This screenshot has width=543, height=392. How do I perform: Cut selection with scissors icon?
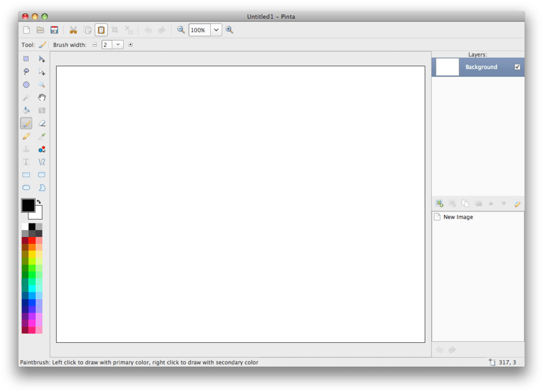[73, 30]
